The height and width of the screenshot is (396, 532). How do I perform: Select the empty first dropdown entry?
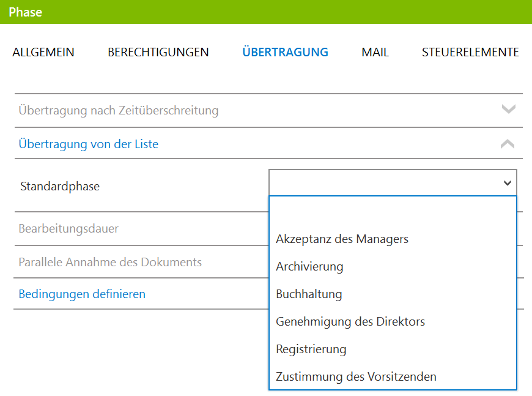[393, 212]
